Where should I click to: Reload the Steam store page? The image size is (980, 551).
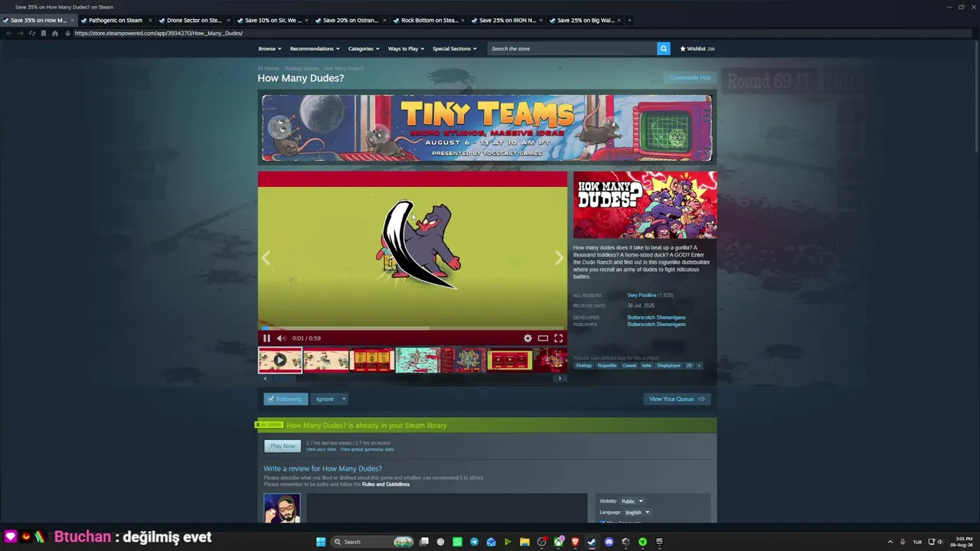(31, 33)
